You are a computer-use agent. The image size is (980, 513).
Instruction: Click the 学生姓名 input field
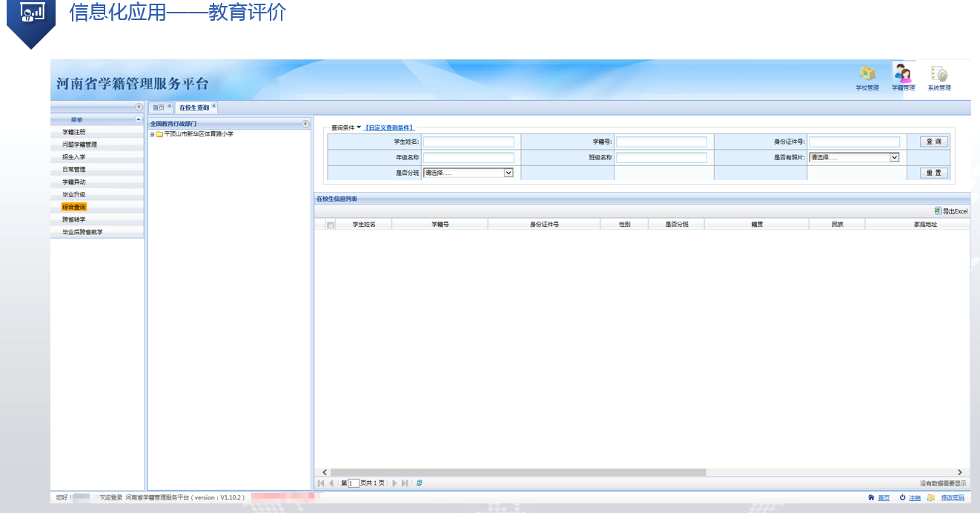(469, 142)
